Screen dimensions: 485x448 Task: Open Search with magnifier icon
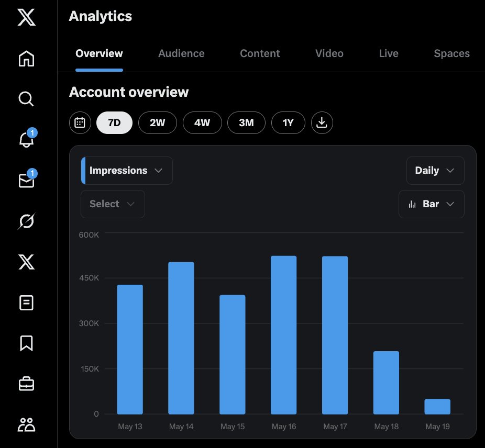[x=26, y=99]
